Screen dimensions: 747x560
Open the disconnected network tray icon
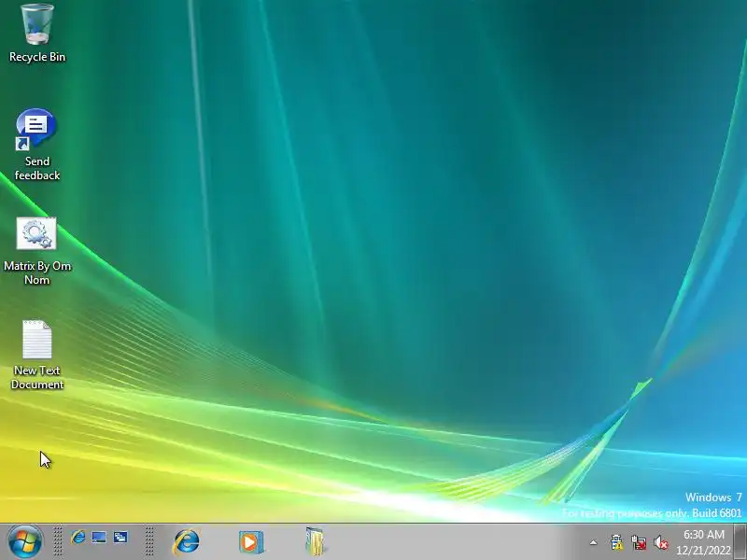point(639,542)
